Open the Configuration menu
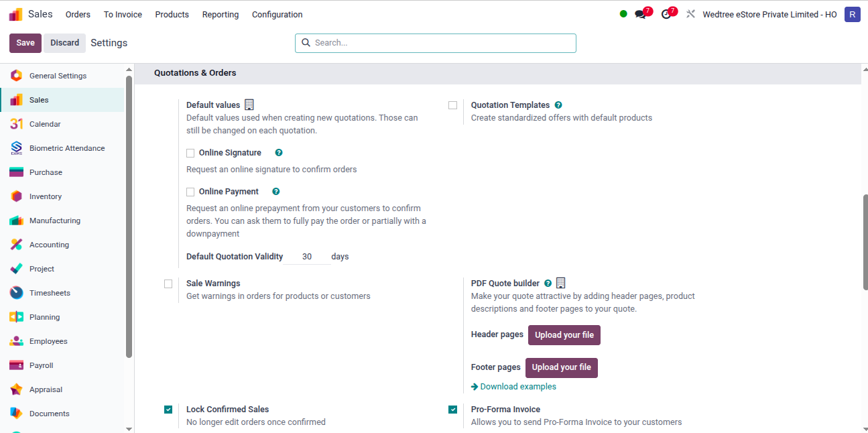 (277, 14)
